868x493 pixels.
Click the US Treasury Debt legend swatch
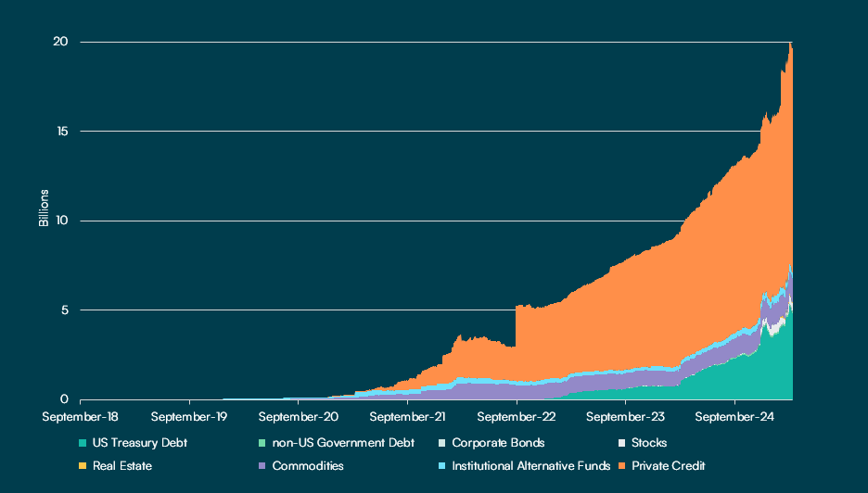84,443
